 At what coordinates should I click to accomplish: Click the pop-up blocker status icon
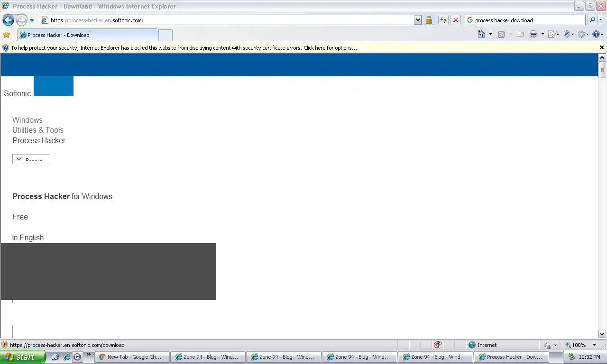click(x=438, y=345)
